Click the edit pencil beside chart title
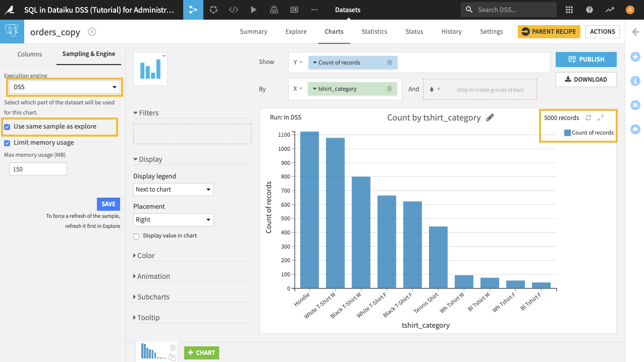This screenshot has width=644, height=362. pyautogui.click(x=490, y=117)
